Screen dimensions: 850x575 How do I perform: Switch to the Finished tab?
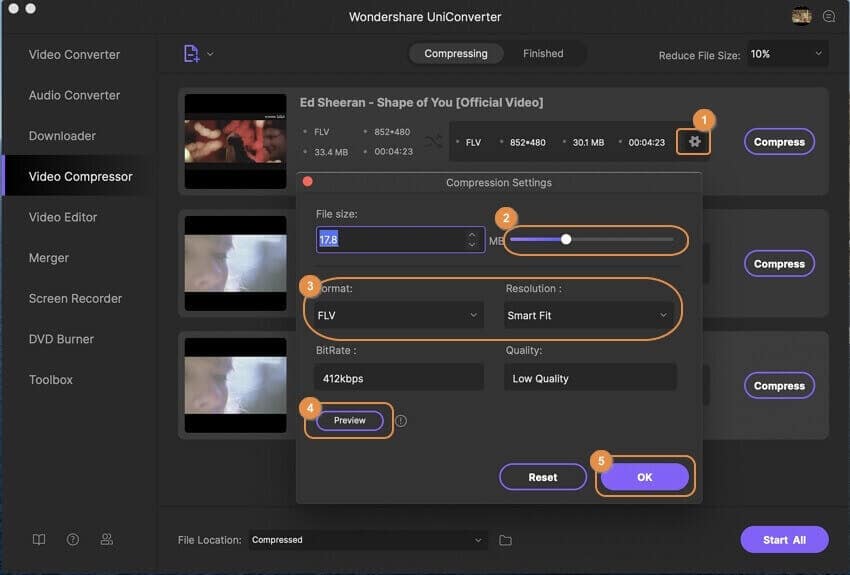pos(543,54)
